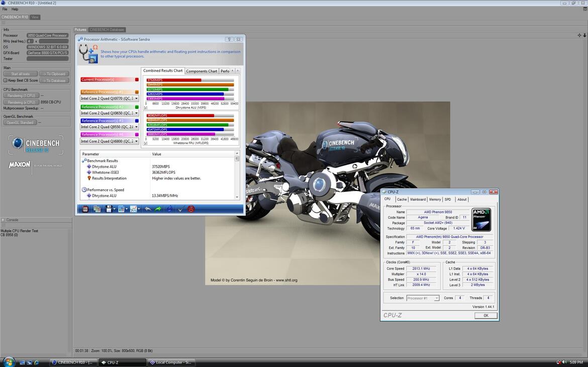Screen dimensions: 588x367
Task: Click the bar chart icon in Sandra toolbar
Action: tap(121, 209)
